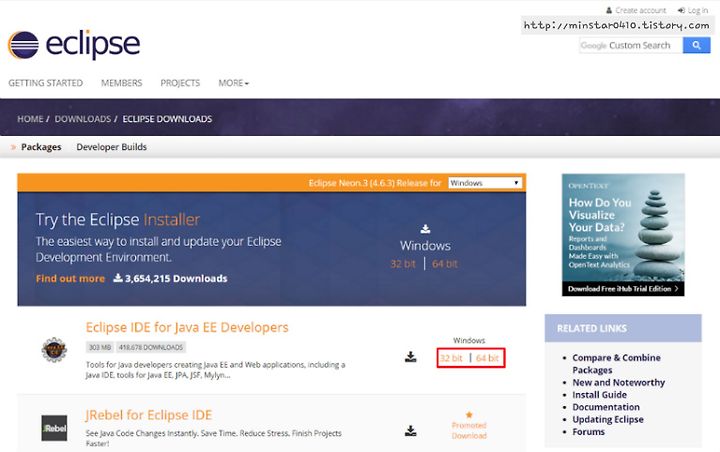
Task: Click the download icon for Java EE Developers
Action: point(411,357)
